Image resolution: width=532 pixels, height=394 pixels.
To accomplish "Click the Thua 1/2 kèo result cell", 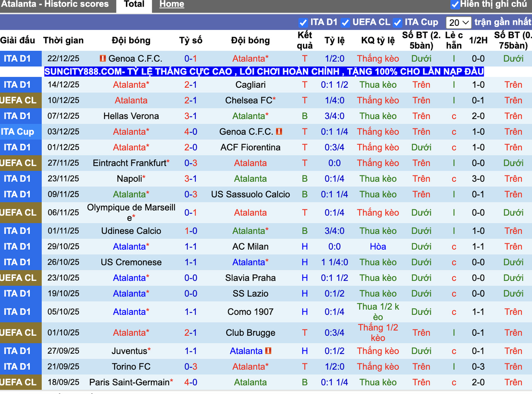I will [x=378, y=312].
